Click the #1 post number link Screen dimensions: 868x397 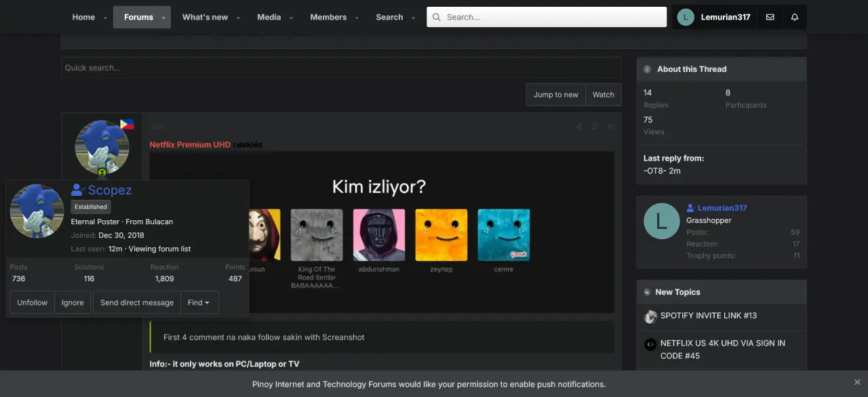coord(611,127)
